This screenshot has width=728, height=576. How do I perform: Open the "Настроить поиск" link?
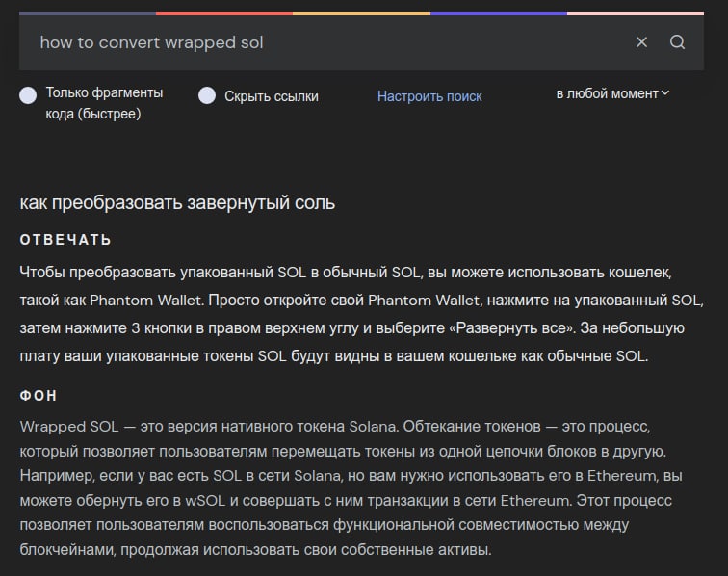point(429,96)
